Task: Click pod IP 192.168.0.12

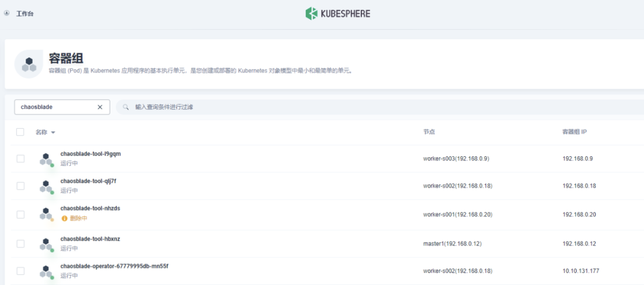Action: pyautogui.click(x=579, y=243)
